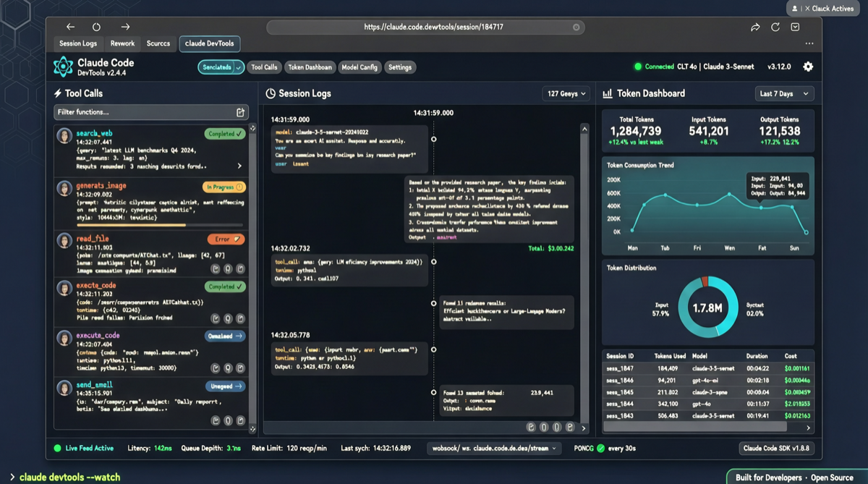Click the Claude Code atom logo
Viewport: 868px width, 484px height.
click(x=64, y=67)
